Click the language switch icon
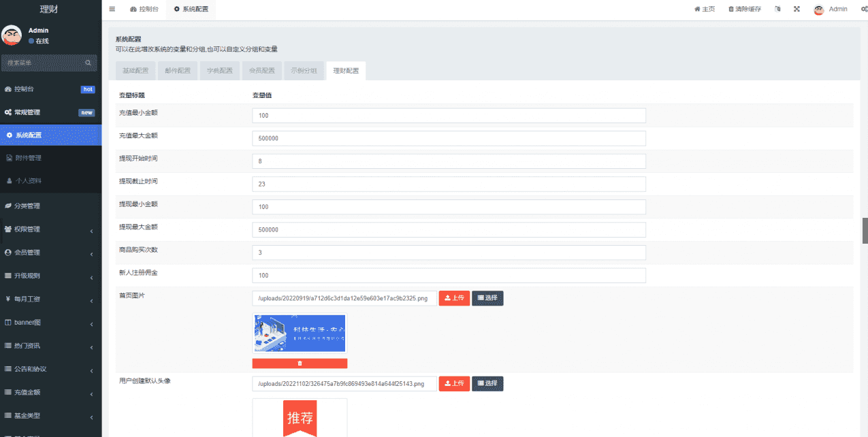 click(777, 9)
